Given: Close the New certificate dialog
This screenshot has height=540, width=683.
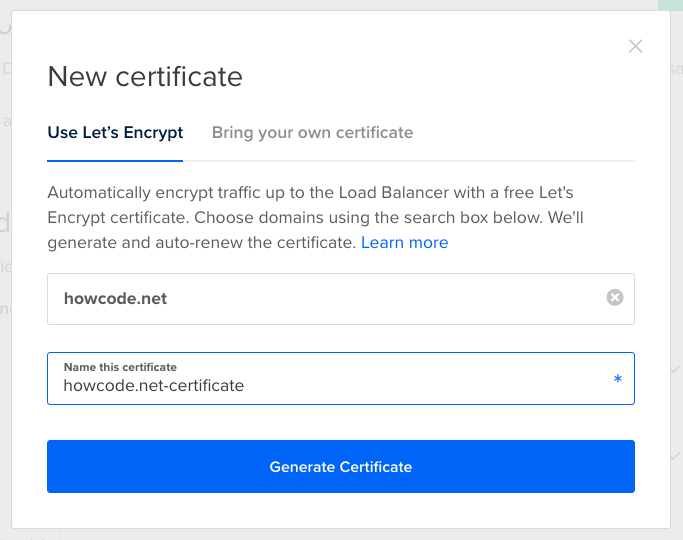Looking at the screenshot, I should coord(635,46).
